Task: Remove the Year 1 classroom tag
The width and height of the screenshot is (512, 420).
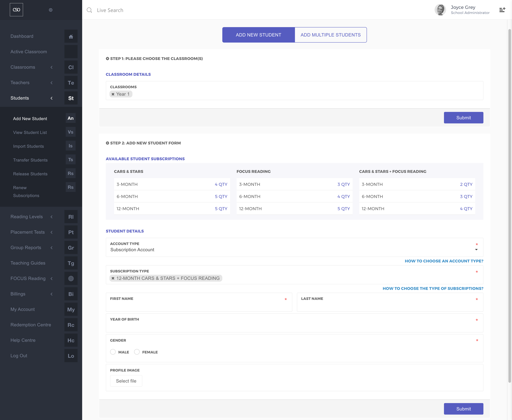Action: (x=113, y=94)
